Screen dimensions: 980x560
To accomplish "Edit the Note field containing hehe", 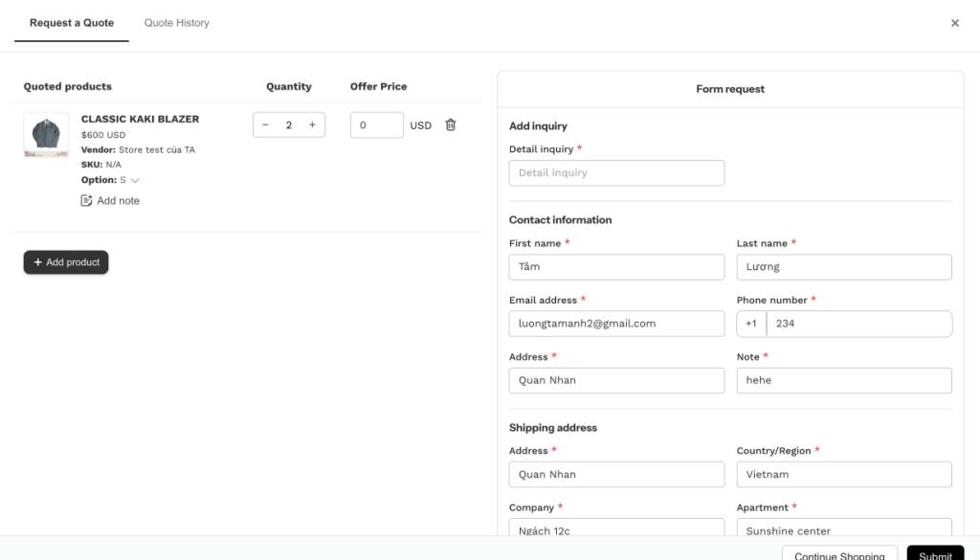I will [x=844, y=381].
